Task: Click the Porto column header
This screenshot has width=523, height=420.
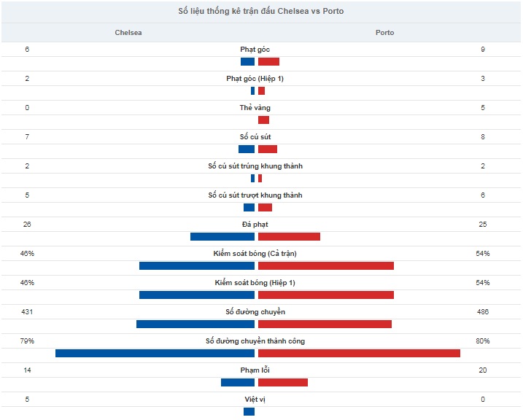Action: coord(384,33)
